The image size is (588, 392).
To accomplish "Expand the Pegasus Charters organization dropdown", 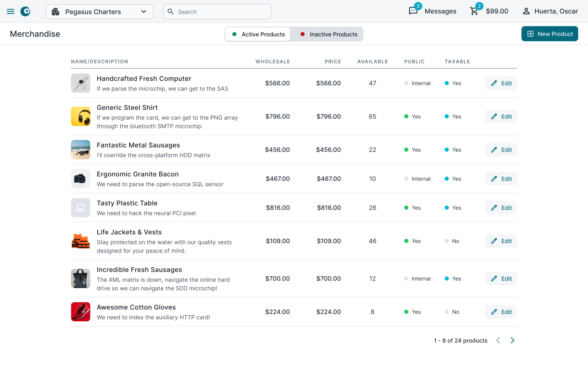I will tap(143, 11).
